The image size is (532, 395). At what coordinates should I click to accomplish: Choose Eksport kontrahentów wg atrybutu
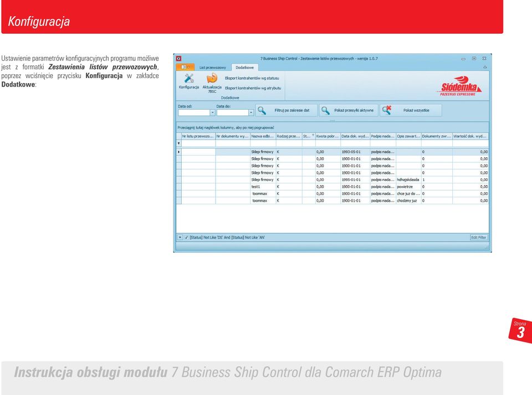pyautogui.click(x=253, y=88)
